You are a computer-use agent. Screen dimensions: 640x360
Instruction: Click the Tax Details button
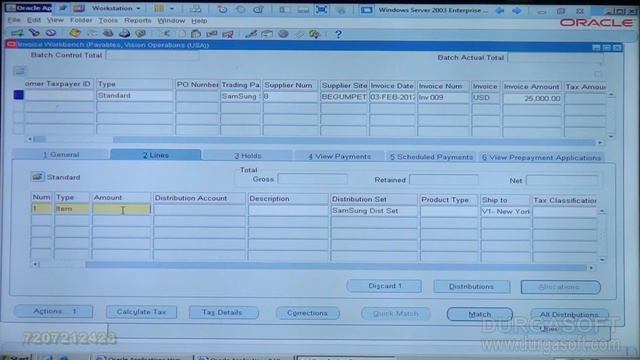point(223,312)
